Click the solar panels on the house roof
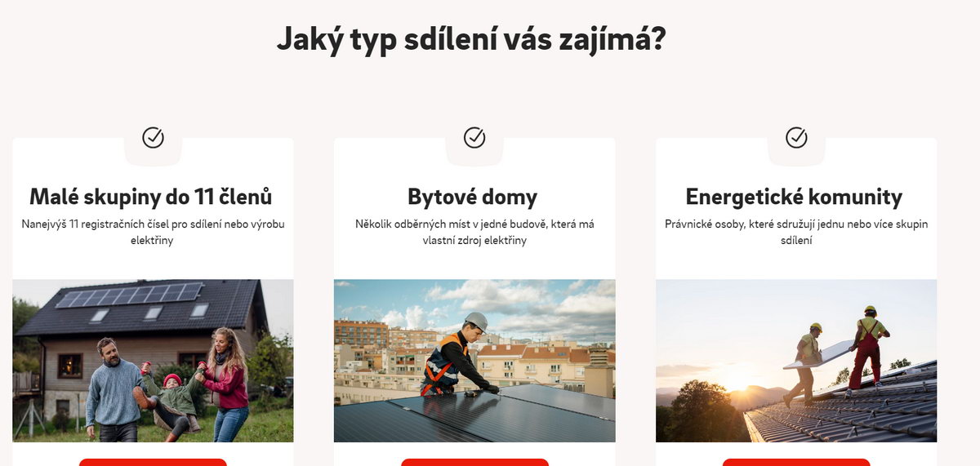Image resolution: width=980 pixels, height=466 pixels. (129, 295)
